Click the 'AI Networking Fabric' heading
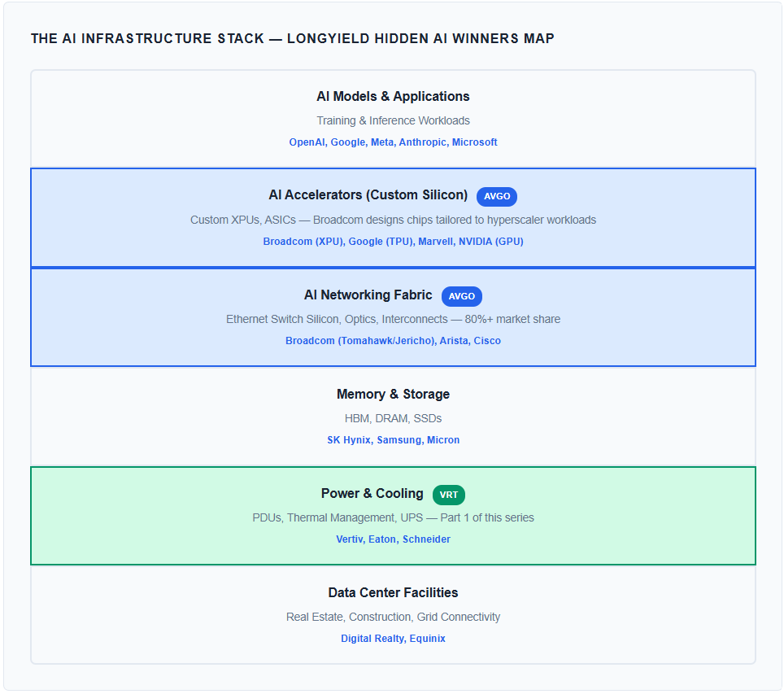The image size is (784, 694). click(368, 295)
